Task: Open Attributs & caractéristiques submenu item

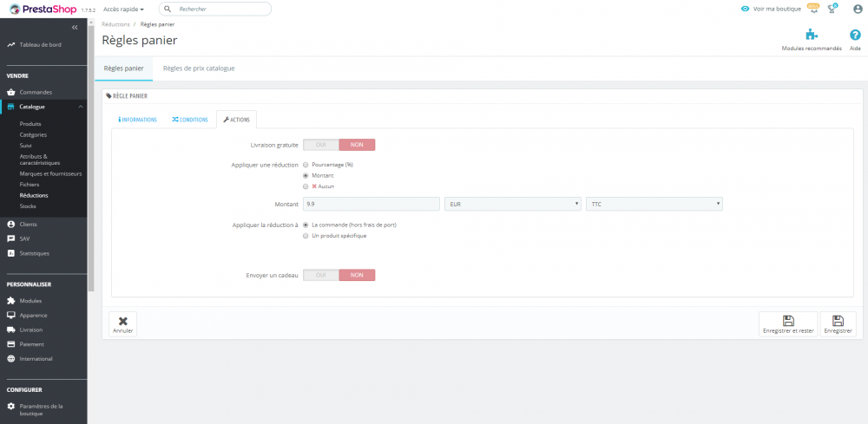Action: (x=40, y=160)
